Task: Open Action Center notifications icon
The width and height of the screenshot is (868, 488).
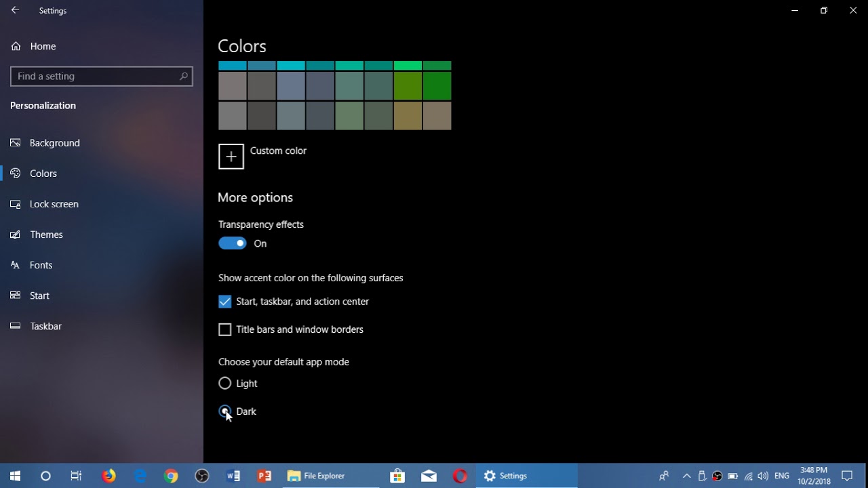Action: 847,476
